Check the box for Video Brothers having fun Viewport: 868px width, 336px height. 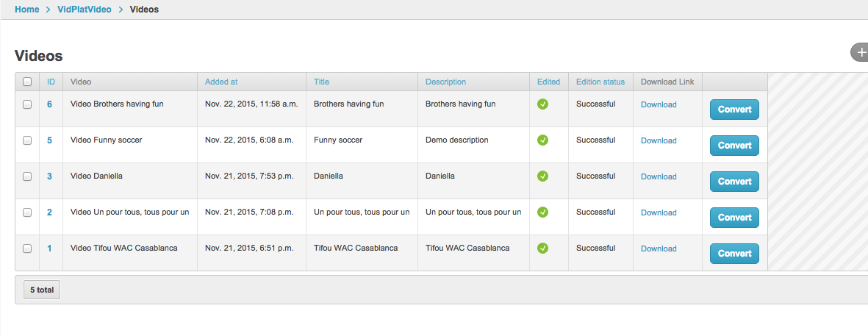tap(27, 104)
